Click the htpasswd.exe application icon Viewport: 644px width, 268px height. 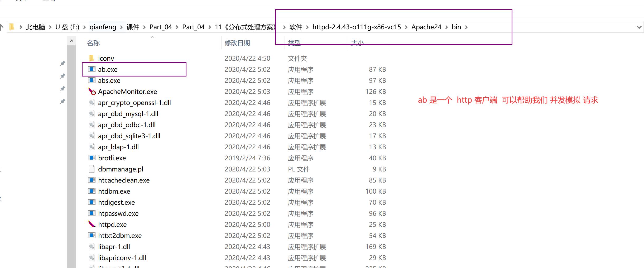[x=92, y=213]
